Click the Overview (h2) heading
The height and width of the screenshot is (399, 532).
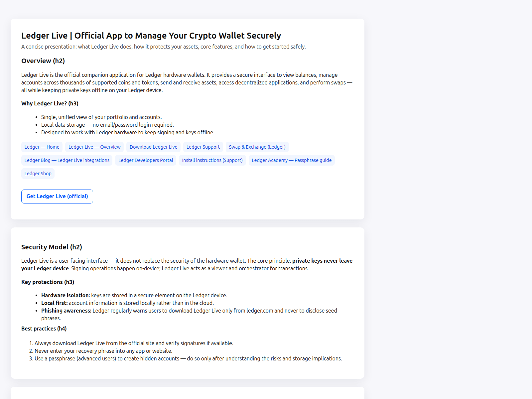(x=43, y=61)
